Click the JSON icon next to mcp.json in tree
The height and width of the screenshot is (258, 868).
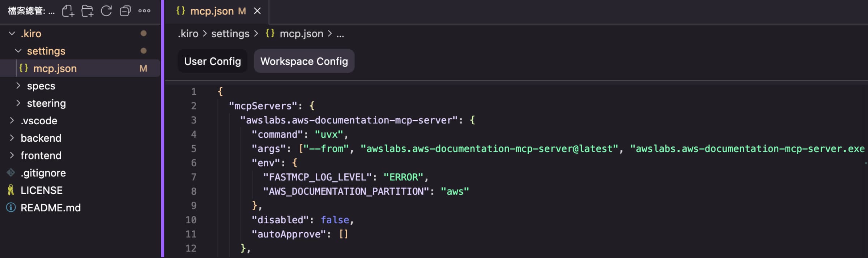[x=24, y=68]
